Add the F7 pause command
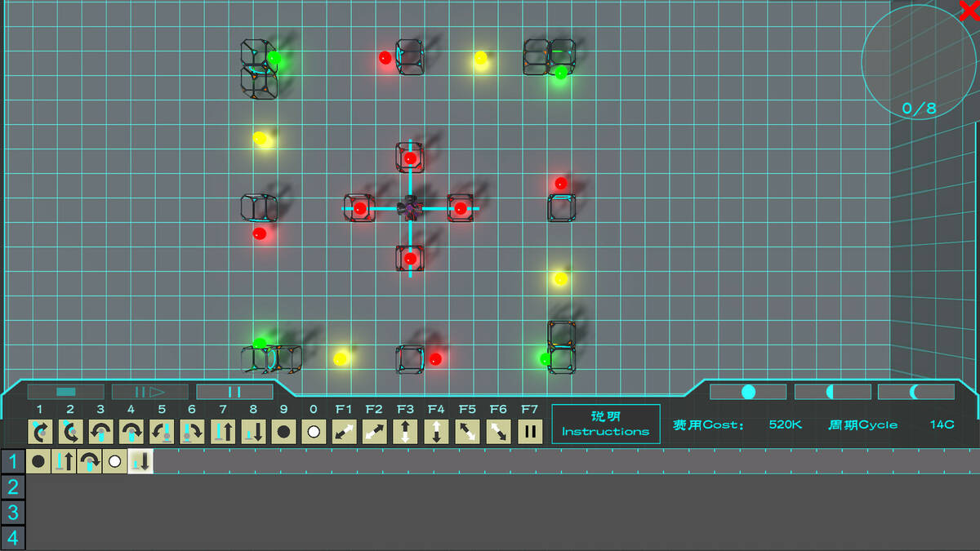The width and height of the screenshot is (980, 551). pos(530,431)
